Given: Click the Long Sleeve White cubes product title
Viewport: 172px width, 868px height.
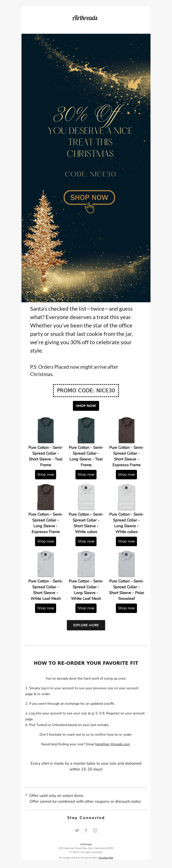Looking at the screenshot, I should pyautogui.click(x=126, y=523).
